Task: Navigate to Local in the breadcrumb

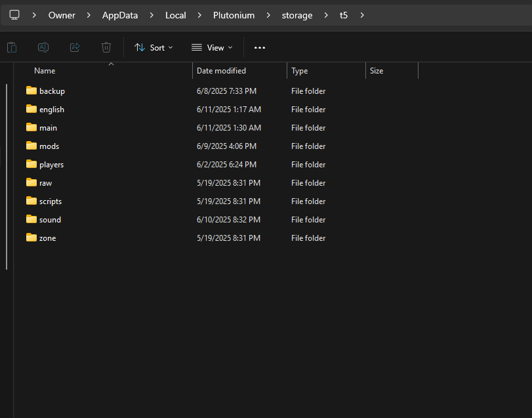Action: point(175,15)
